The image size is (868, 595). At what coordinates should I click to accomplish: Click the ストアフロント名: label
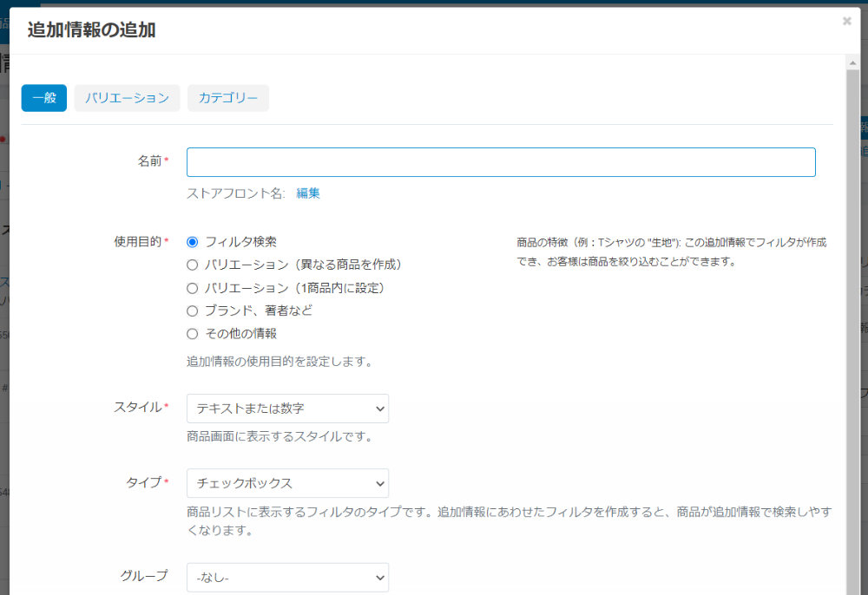(x=236, y=193)
